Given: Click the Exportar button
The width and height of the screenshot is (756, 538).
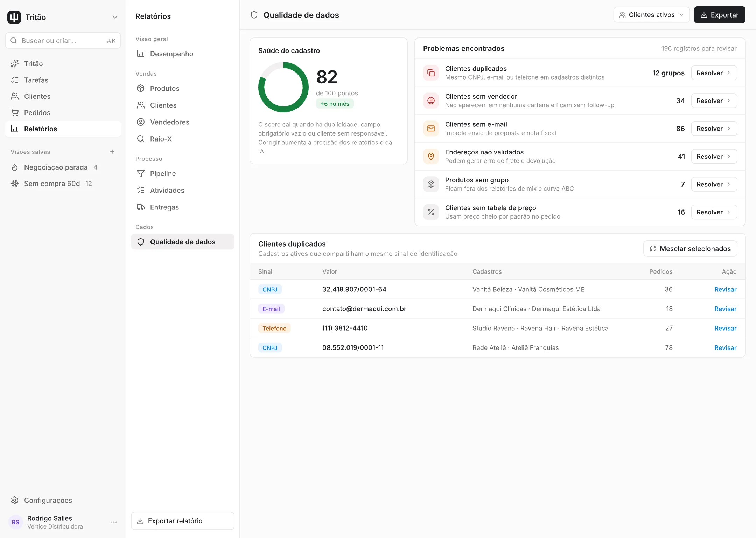Looking at the screenshot, I should pyautogui.click(x=720, y=15).
